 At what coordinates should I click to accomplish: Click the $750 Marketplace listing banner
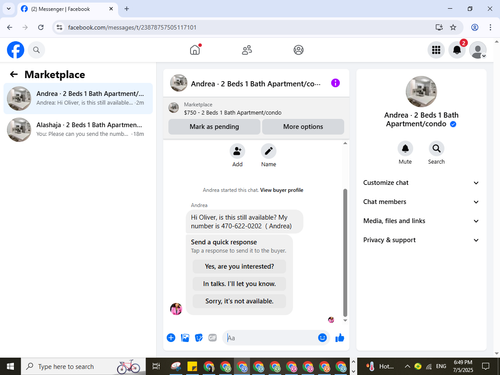coord(256,109)
